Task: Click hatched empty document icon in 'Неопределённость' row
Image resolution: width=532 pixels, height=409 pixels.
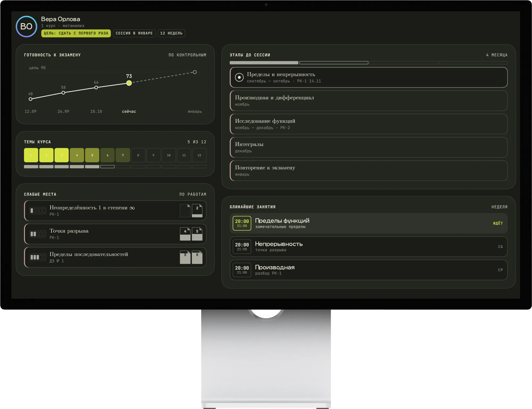Action: (x=185, y=211)
